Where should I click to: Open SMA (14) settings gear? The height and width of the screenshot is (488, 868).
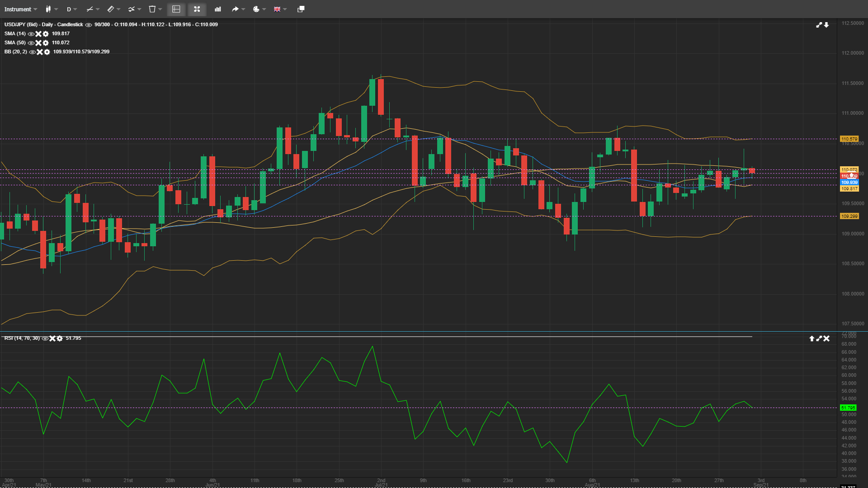(x=46, y=34)
